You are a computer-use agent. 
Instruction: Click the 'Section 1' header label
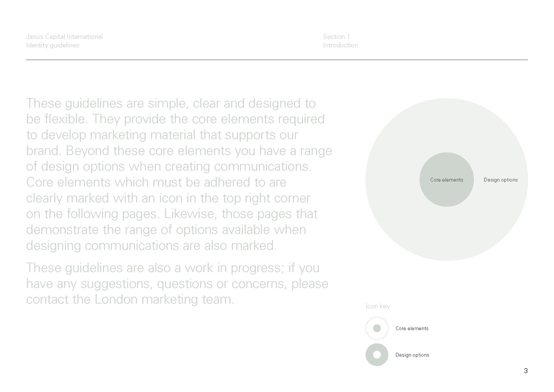[x=336, y=37]
